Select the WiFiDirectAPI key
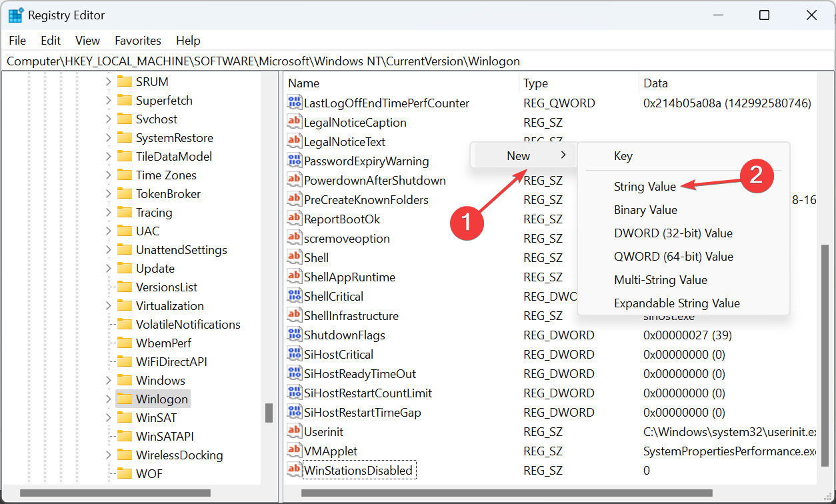This screenshot has height=504, width=836. pyautogui.click(x=171, y=361)
